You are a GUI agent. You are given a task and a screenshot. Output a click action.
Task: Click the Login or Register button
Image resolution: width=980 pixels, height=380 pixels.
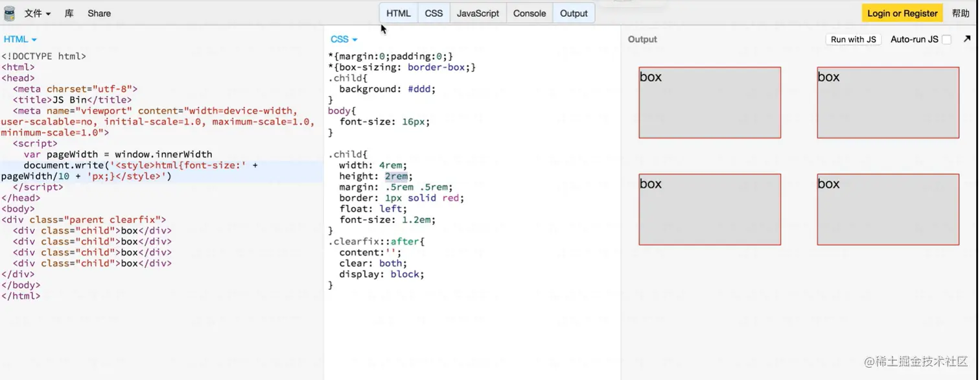pos(902,13)
